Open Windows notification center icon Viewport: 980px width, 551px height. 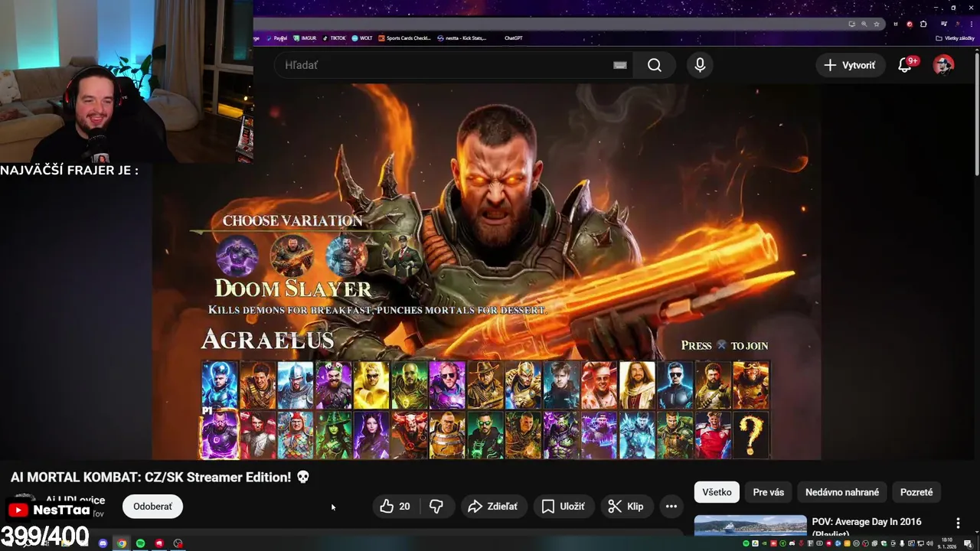click(x=968, y=543)
